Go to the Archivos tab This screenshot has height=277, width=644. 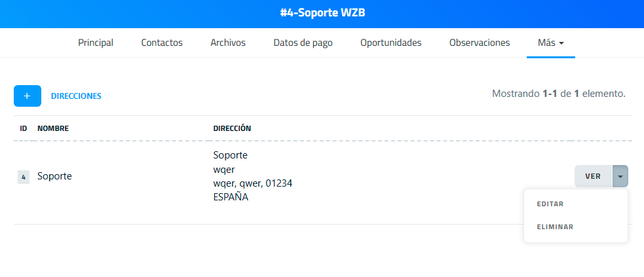[x=228, y=43]
